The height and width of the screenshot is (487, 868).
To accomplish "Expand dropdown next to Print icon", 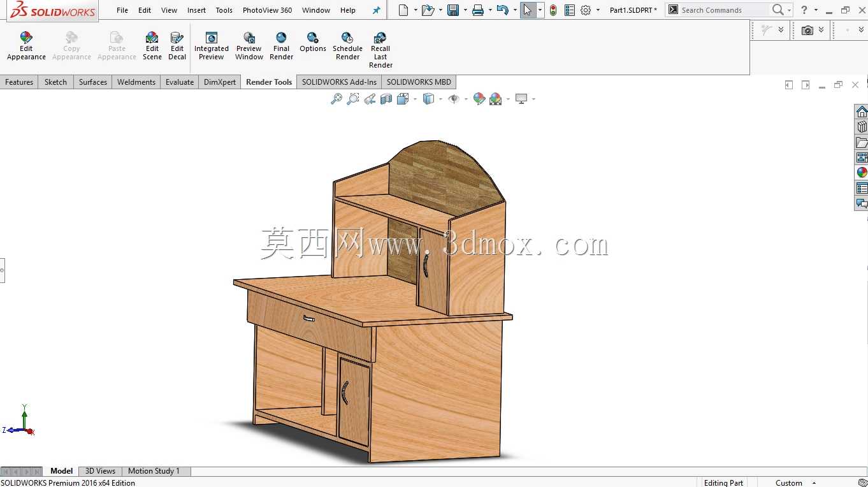I will click(490, 10).
